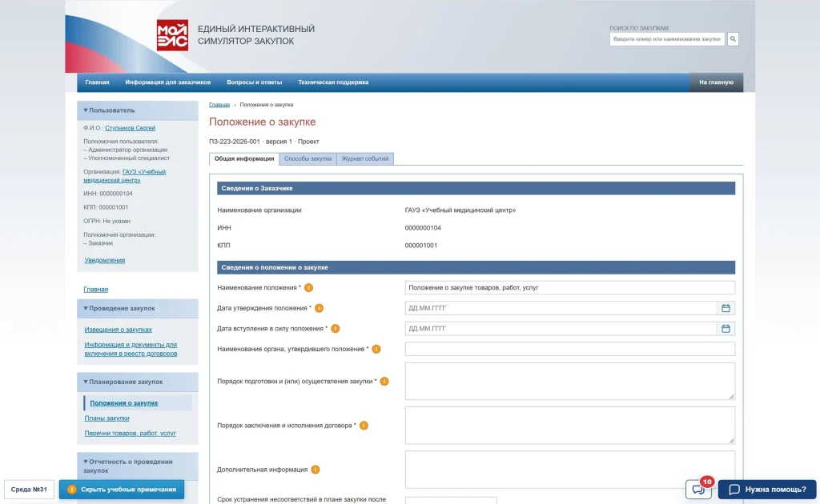Open info hint for Порядок подготовки закупки
Image resolution: width=820 pixels, height=504 pixels.
[384, 382]
